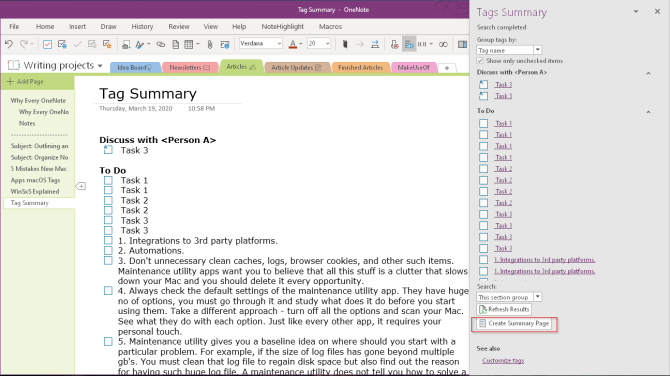Click the checkbox icon with blue gear

pyautogui.click(x=62, y=44)
